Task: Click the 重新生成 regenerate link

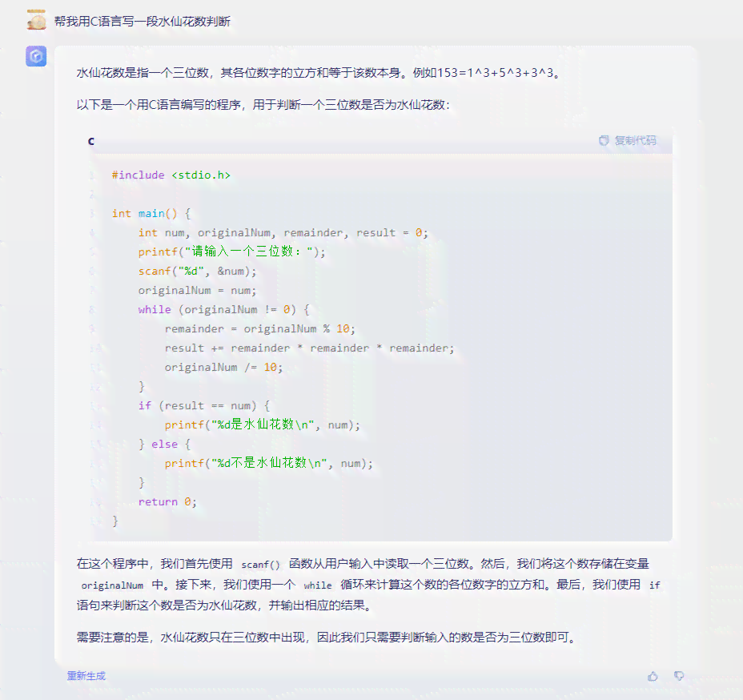Action: 86,676
